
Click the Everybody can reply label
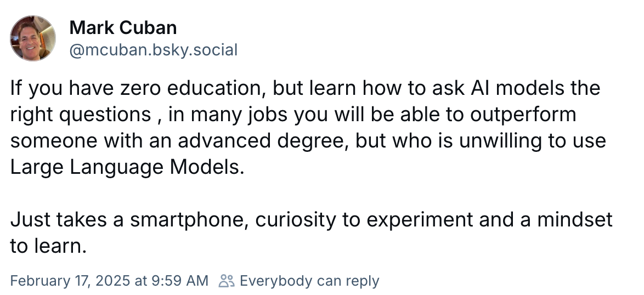309,281
